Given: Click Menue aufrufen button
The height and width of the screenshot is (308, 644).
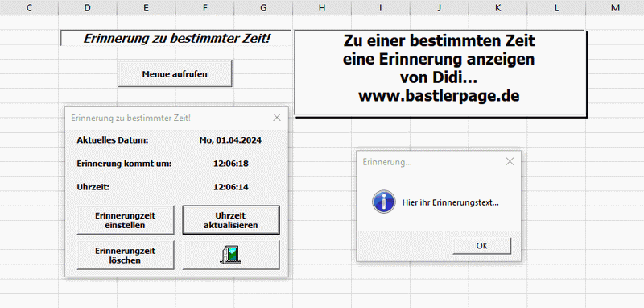Looking at the screenshot, I should (x=175, y=74).
